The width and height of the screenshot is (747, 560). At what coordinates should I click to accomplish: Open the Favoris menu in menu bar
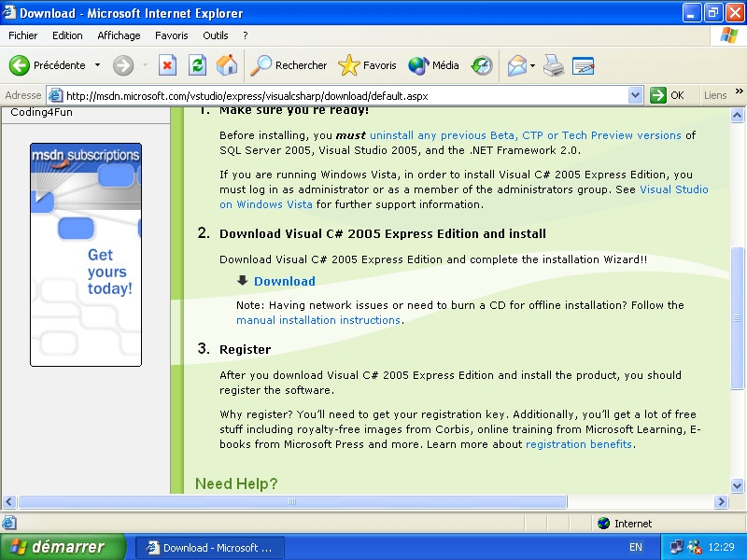tap(172, 35)
